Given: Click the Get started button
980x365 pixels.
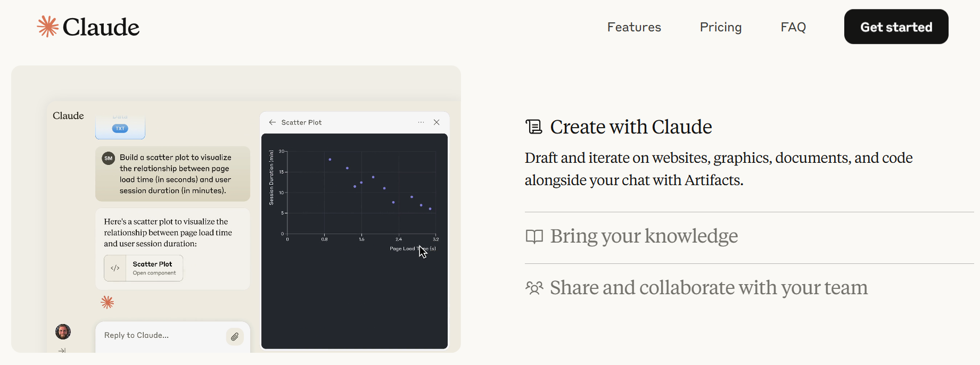Looking at the screenshot, I should tap(896, 27).
